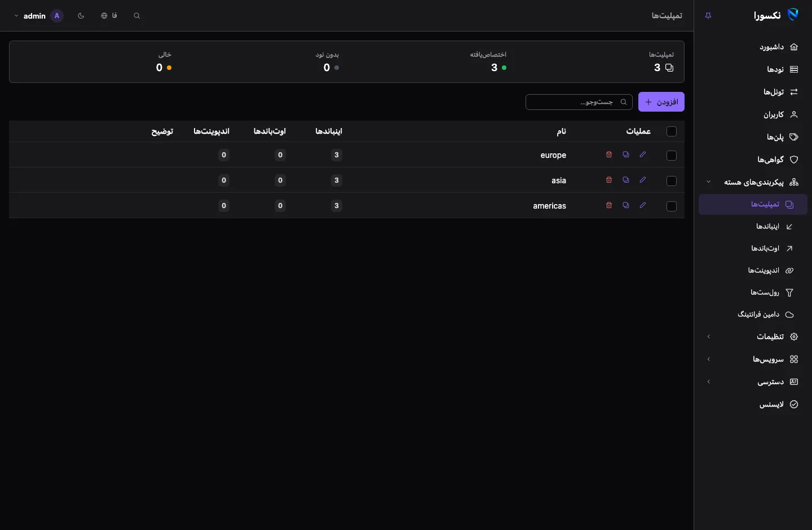The width and height of the screenshot is (812, 530).
Task: Open پلن‌ها in the sidebar
Action: click(x=753, y=137)
